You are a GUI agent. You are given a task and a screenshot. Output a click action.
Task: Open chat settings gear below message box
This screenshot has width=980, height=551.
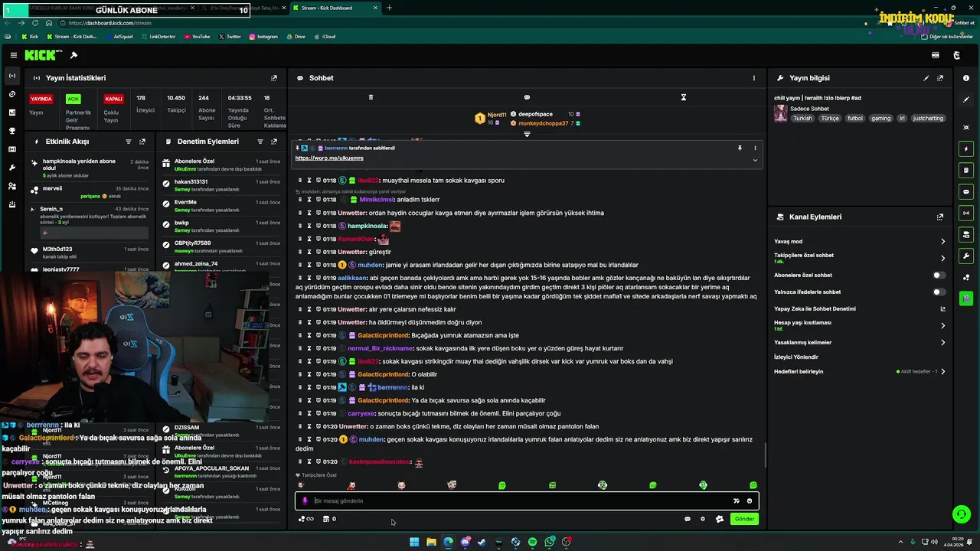[x=703, y=519]
